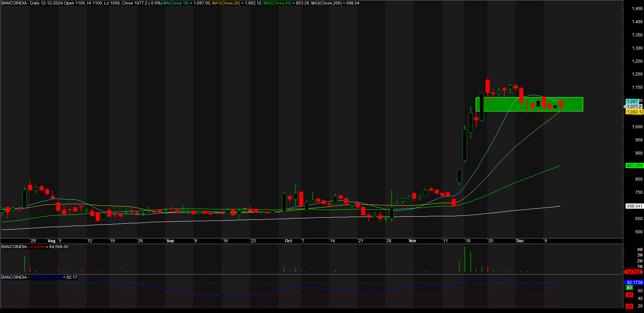Viewport: 644px width, 313px height.
Task: Click the 800 price axis label
Action: 638,179
